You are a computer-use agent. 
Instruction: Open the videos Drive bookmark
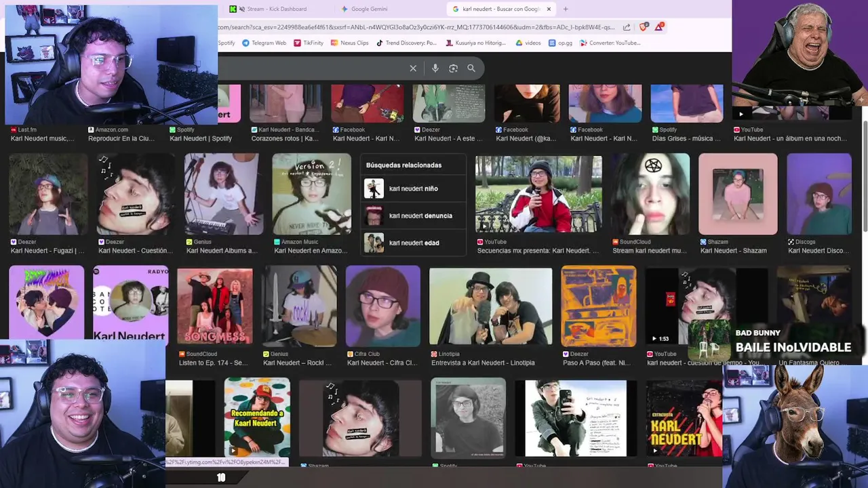click(x=528, y=43)
